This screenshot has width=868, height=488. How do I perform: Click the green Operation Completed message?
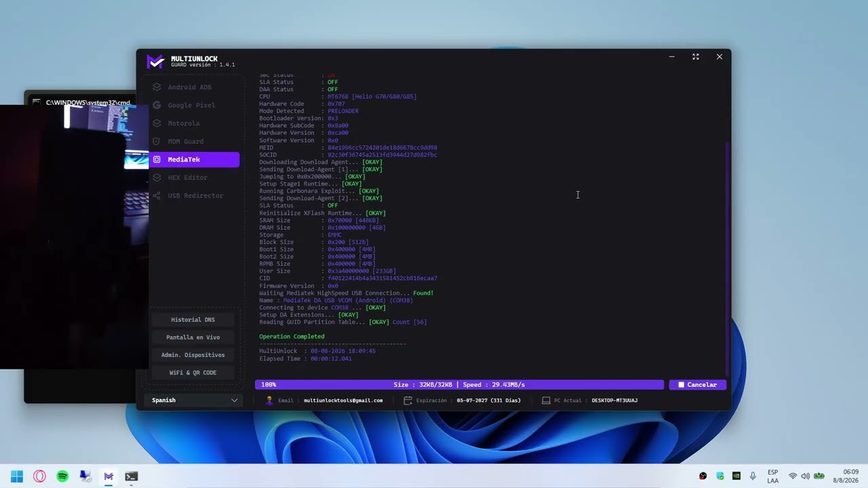pos(292,337)
